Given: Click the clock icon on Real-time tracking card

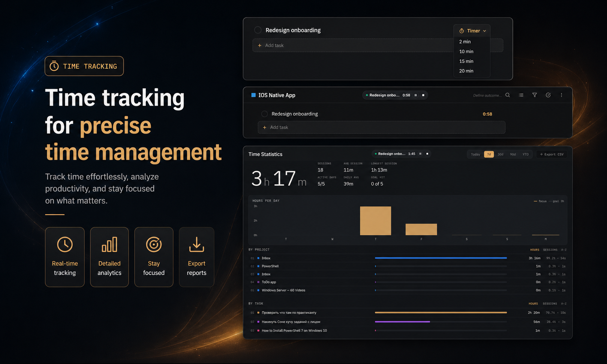Looking at the screenshot, I should 65,245.
